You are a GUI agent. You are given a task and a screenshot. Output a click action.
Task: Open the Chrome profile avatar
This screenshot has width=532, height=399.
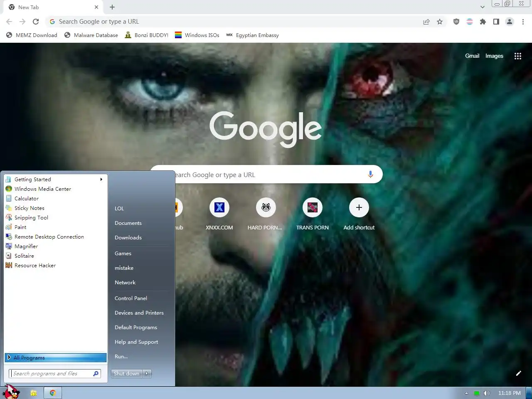point(510,22)
